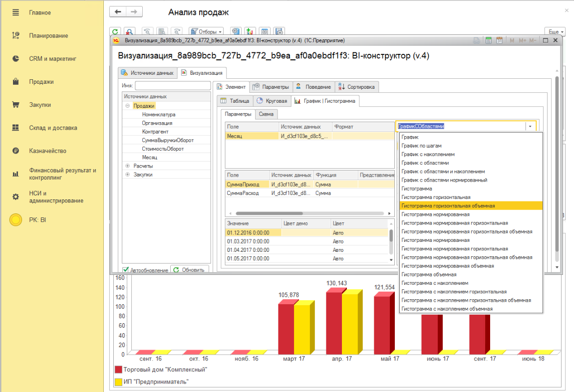
Task: Open Закупки via the shopping cart icon
Action: pos(15,105)
